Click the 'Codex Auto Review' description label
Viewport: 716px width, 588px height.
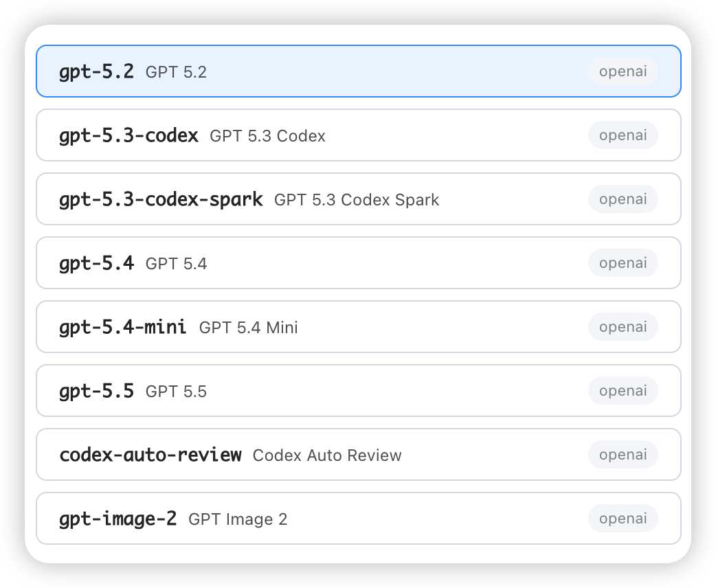pyautogui.click(x=327, y=455)
